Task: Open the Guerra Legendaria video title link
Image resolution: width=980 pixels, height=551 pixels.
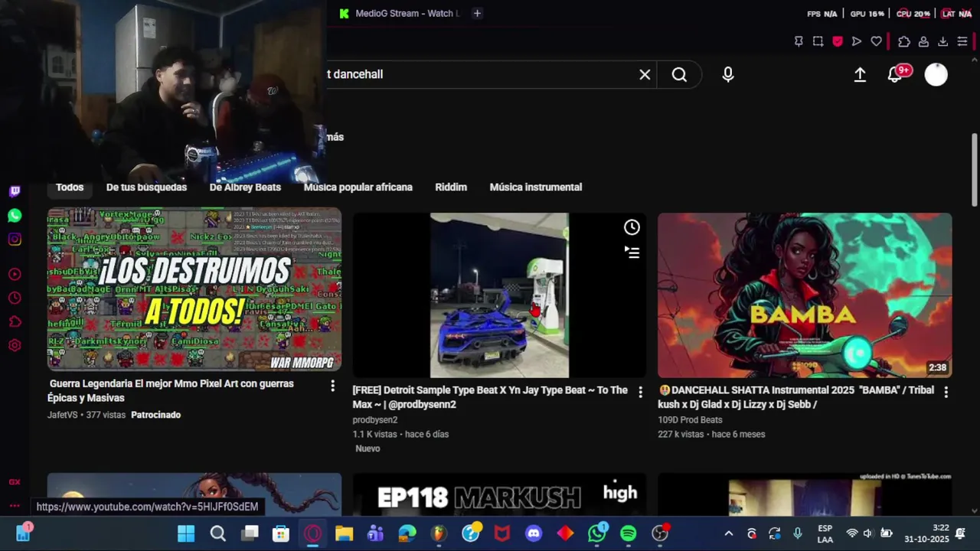Action: click(x=171, y=390)
